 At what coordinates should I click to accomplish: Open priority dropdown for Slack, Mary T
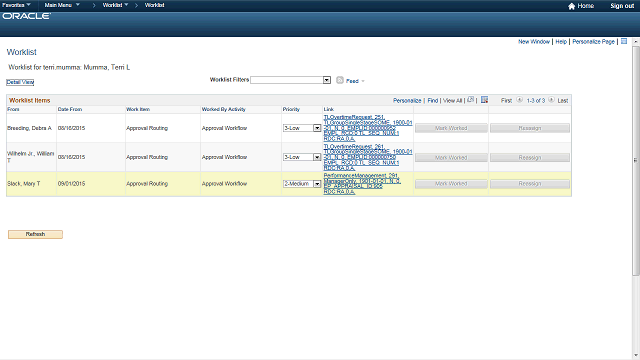click(x=302, y=184)
